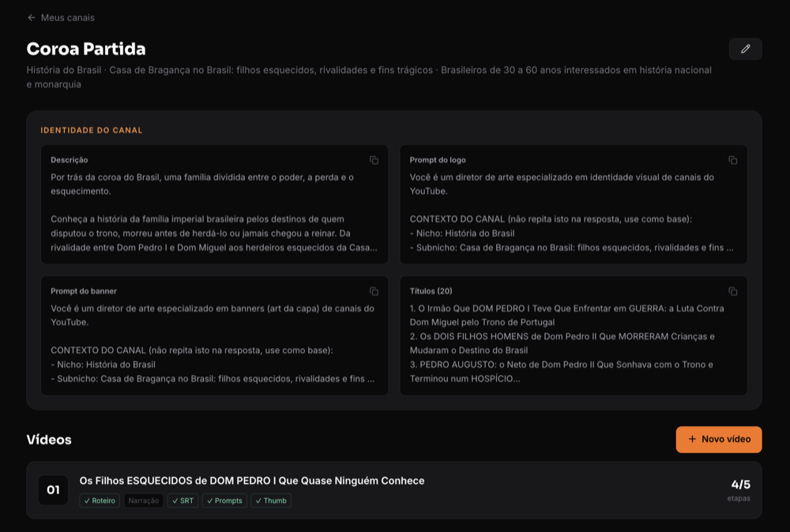
Task: Click description paragraph 'Conheça a história da família'
Action: (213, 234)
